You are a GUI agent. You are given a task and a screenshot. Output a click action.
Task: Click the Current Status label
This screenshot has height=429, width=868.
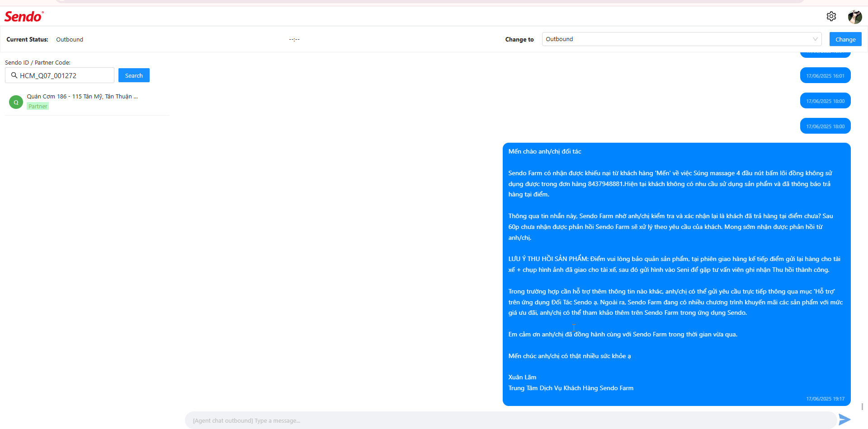(x=27, y=40)
